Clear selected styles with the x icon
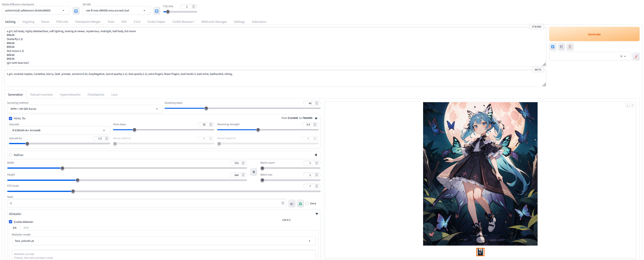The height and width of the screenshot is (260, 644). pyautogui.click(x=621, y=56)
